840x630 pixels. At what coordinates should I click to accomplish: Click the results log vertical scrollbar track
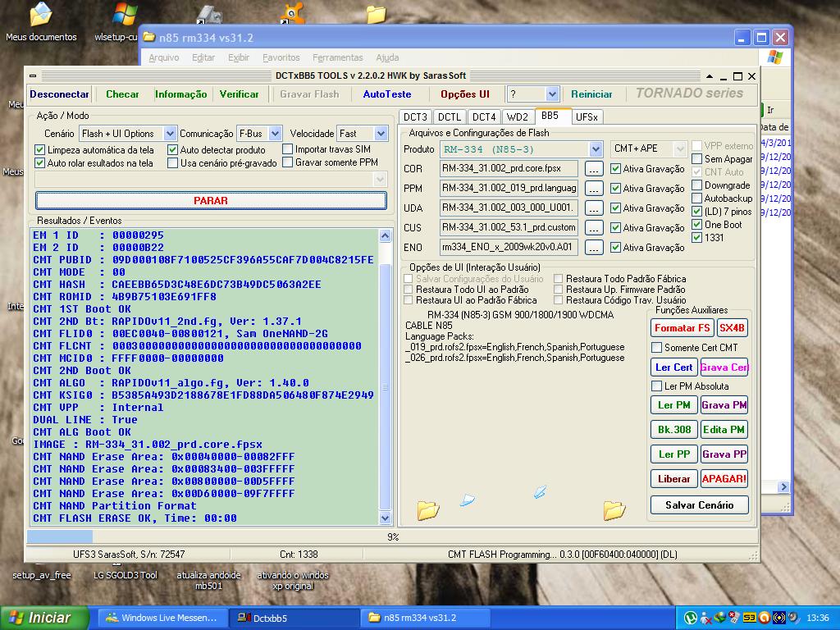pos(386,375)
